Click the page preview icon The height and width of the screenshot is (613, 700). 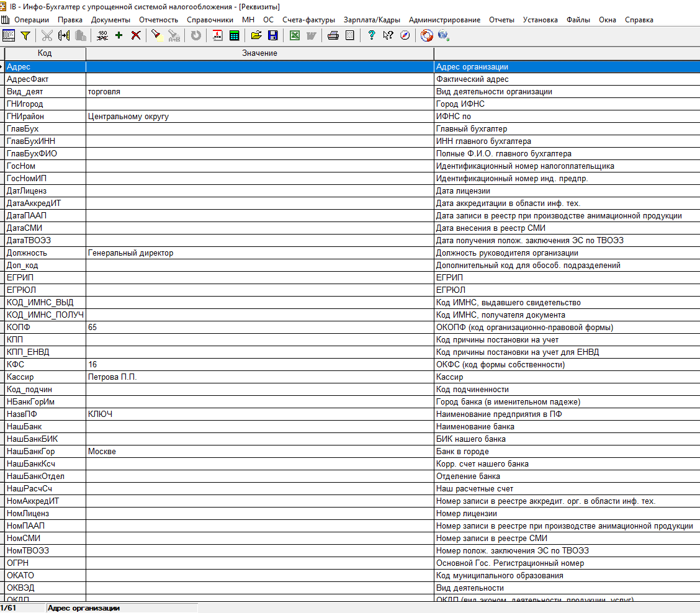pos(350,35)
